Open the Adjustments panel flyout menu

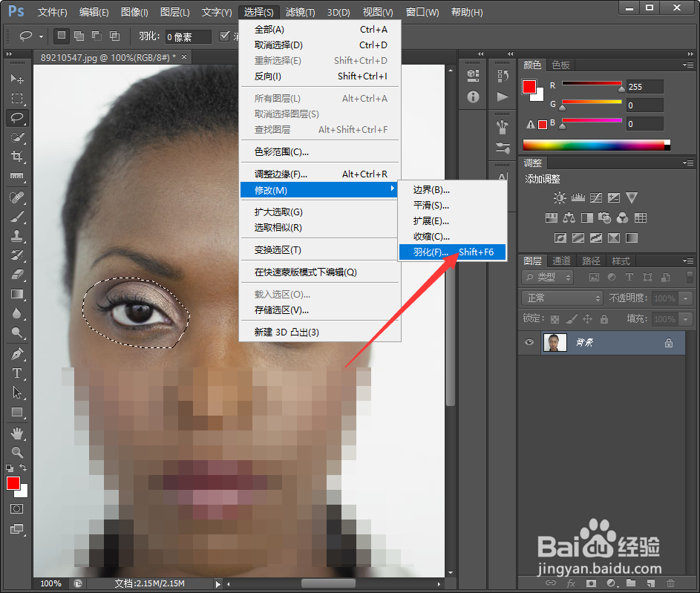(x=688, y=163)
